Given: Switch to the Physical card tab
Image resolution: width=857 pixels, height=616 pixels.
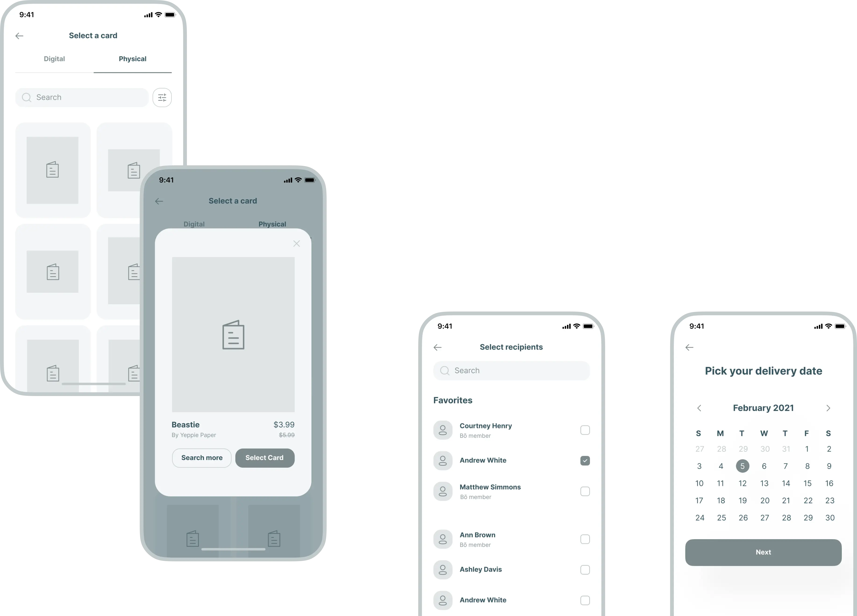Looking at the screenshot, I should pos(132,59).
